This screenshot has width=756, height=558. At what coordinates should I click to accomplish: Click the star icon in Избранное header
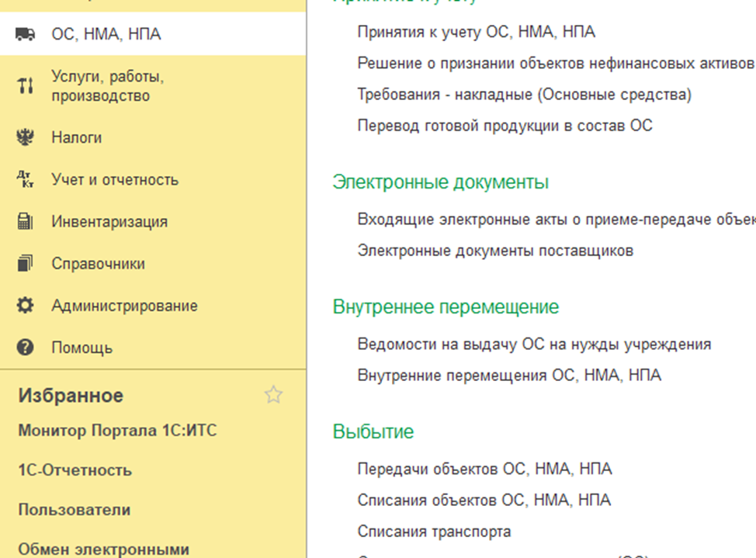point(273,395)
